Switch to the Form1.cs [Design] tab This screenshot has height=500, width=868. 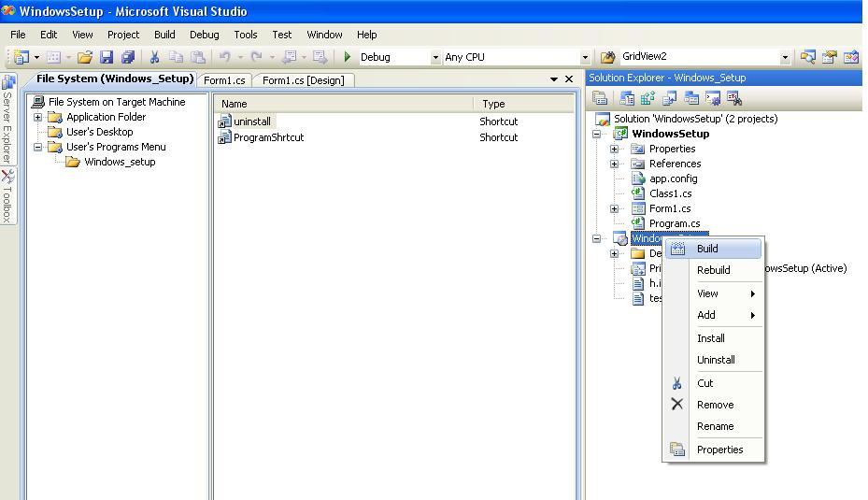pos(303,80)
